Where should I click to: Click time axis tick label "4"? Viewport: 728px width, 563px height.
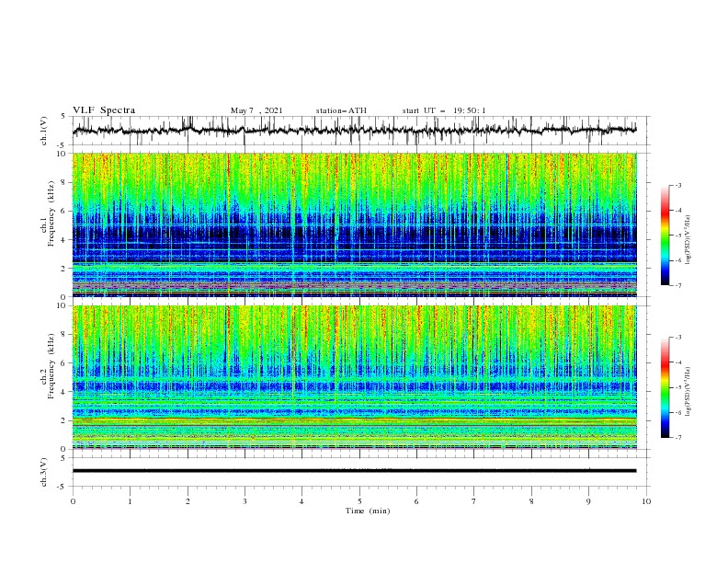[301, 501]
